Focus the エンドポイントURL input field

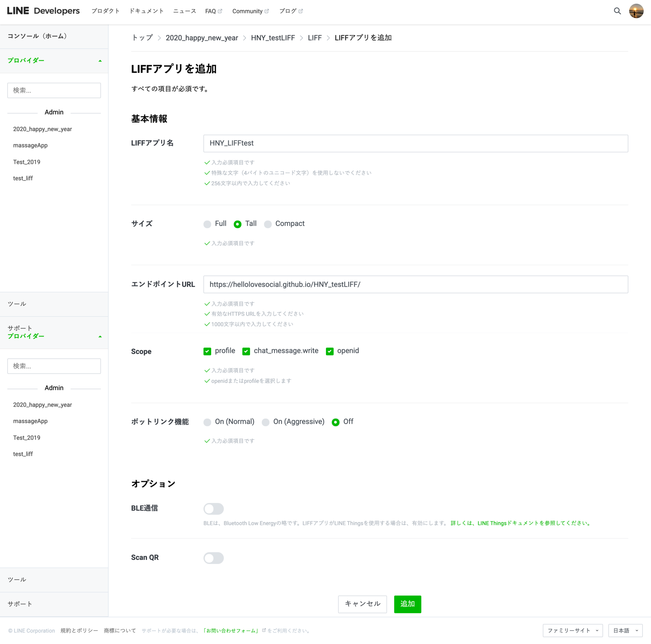coord(416,285)
